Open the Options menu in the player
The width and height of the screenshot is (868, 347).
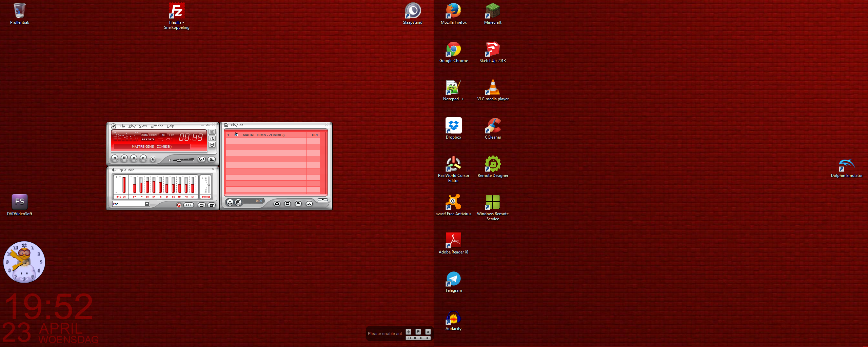coord(157,126)
